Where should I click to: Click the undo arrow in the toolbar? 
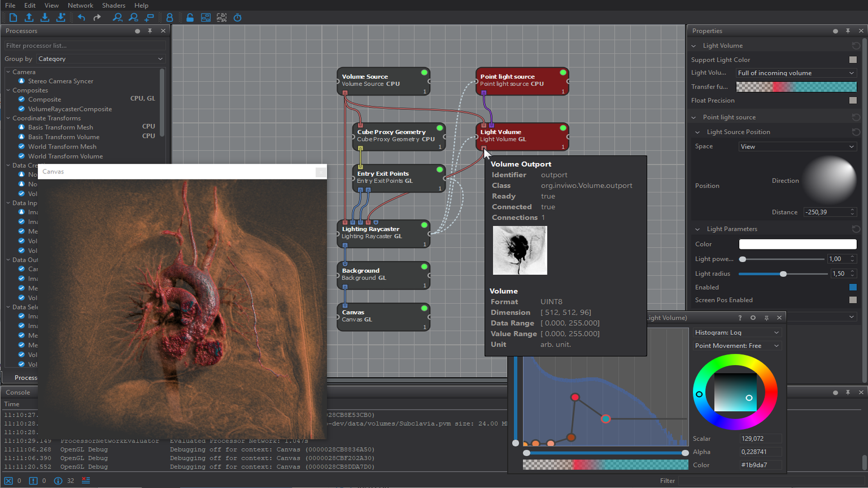tap(81, 18)
